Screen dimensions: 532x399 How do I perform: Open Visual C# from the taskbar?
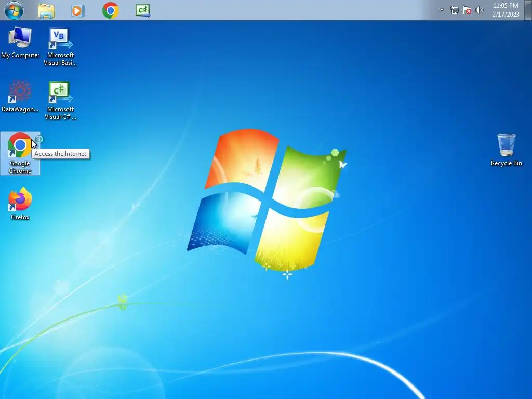[x=143, y=10]
